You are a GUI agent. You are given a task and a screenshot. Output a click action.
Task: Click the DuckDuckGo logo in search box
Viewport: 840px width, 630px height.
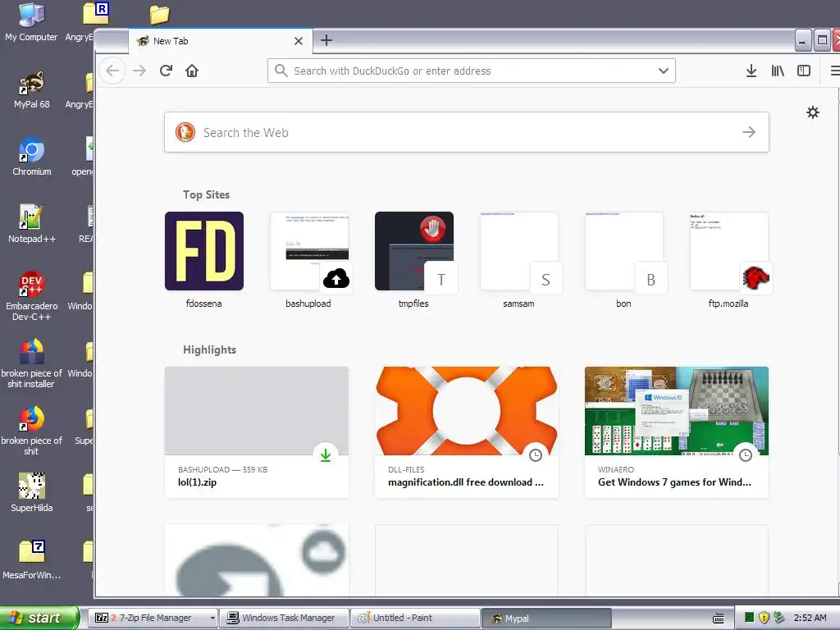pyautogui.click(x=185, y=132)
